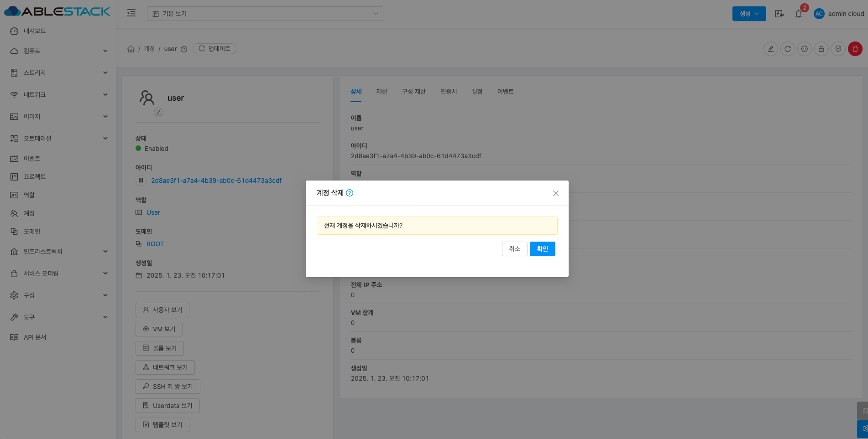868x439 pixels.
Task: Click the lock account icon in toolbar
Action: click(821, 49)
